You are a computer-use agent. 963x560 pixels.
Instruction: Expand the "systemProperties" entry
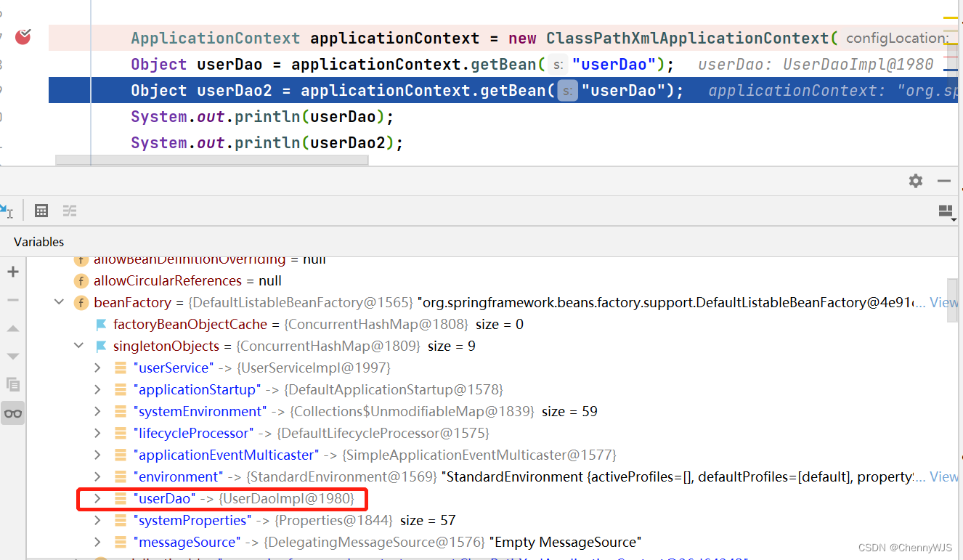[x=98, y=521]
